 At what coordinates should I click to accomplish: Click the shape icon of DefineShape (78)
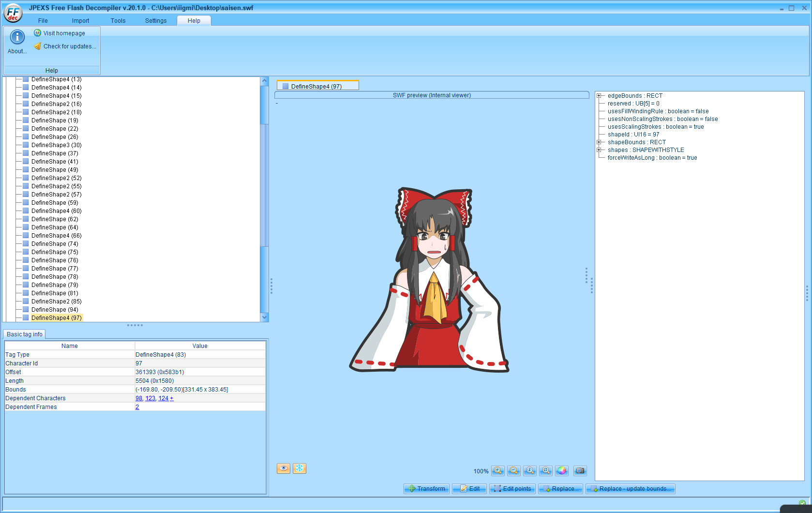[26, 277]
